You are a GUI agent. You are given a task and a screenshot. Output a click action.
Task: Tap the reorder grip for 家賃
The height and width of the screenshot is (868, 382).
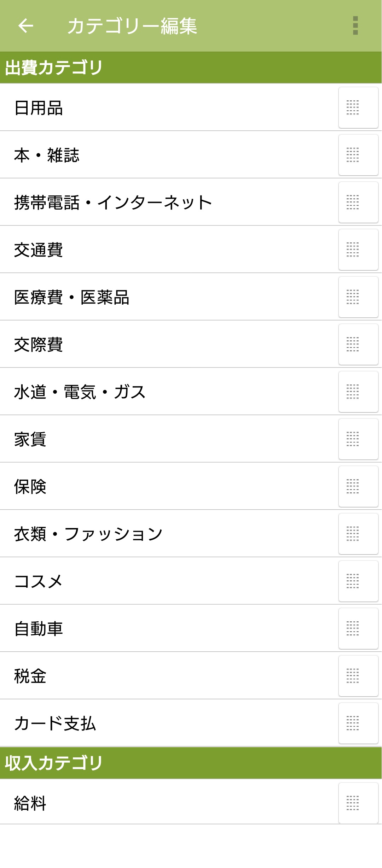tap(358, 439)
